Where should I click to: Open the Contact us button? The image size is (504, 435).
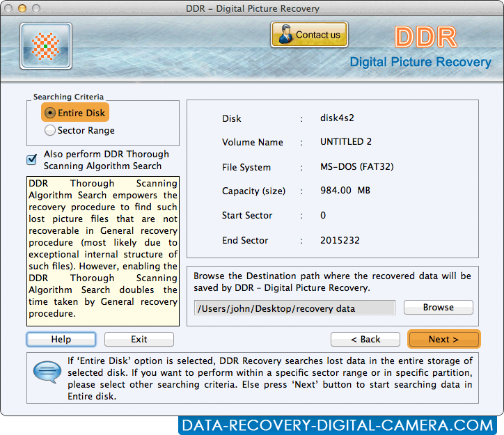pos(309,34)
